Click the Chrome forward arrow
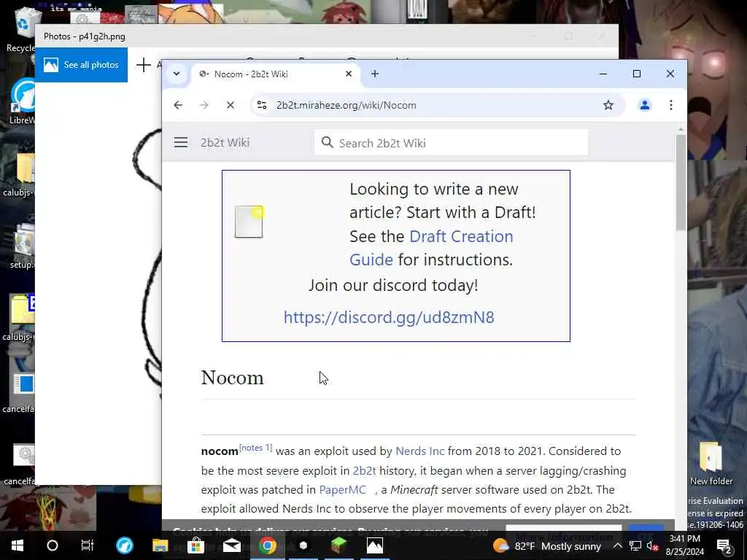This screenshot has width=747, height=560. tap(204, 105)
